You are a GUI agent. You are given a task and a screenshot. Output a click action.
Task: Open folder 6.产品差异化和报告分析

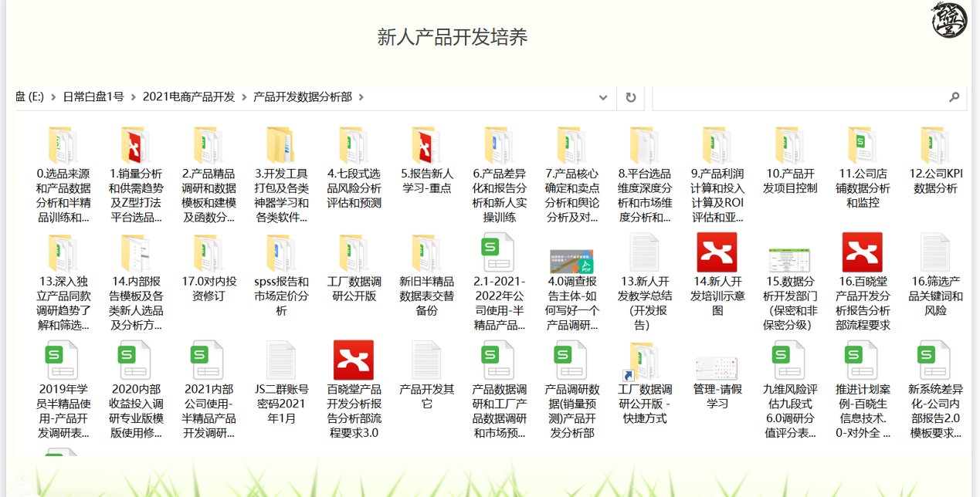tap(499, 175)
